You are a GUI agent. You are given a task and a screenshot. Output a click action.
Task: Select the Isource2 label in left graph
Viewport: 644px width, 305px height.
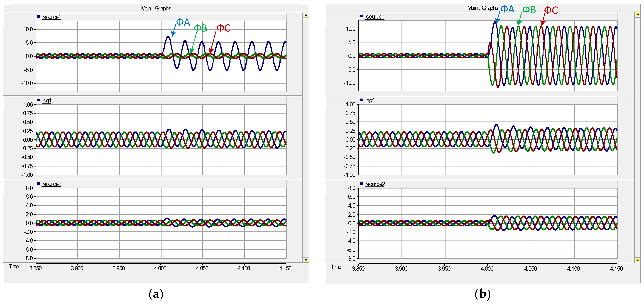tap(51, 184)
